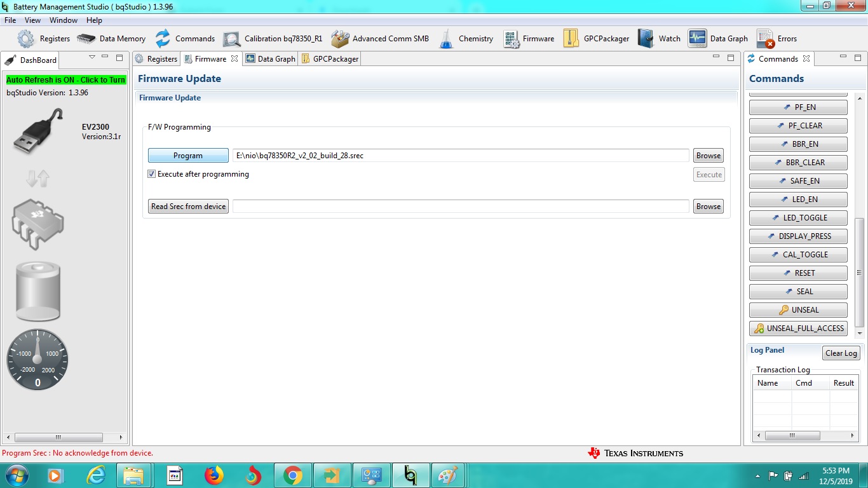Viewport: 868px width, 488px height.
Task: Click Read Srec from device button
Action: click(188, 207)
